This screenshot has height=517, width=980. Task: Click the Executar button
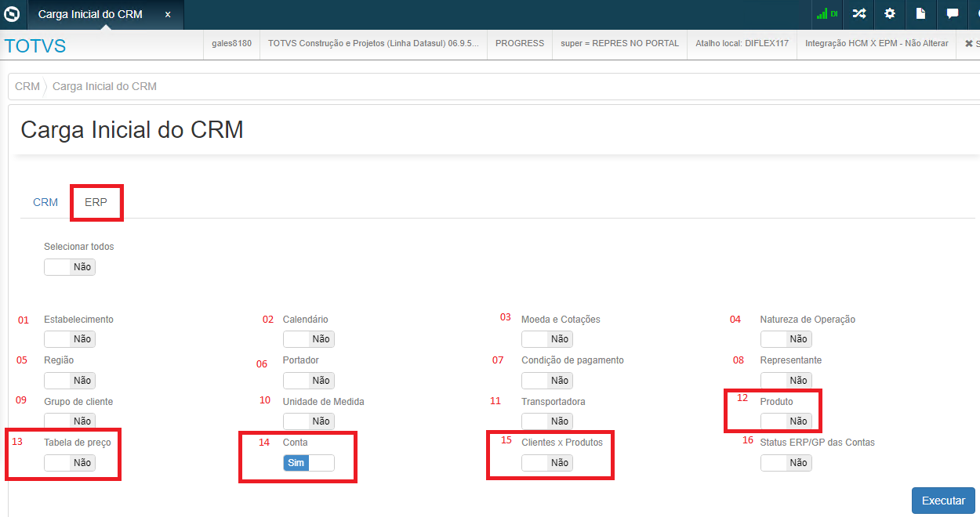click(943, 501)
